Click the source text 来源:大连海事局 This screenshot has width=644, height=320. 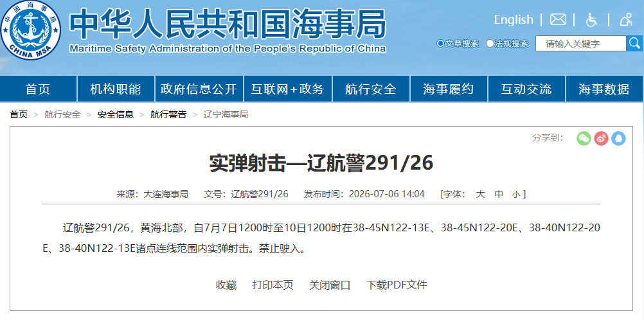[x=152, y=194]
